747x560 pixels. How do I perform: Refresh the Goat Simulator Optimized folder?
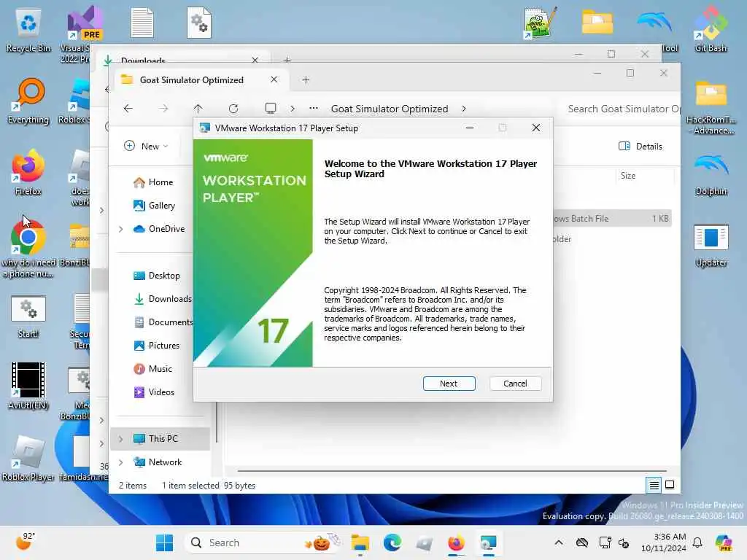tap(233, 109)
